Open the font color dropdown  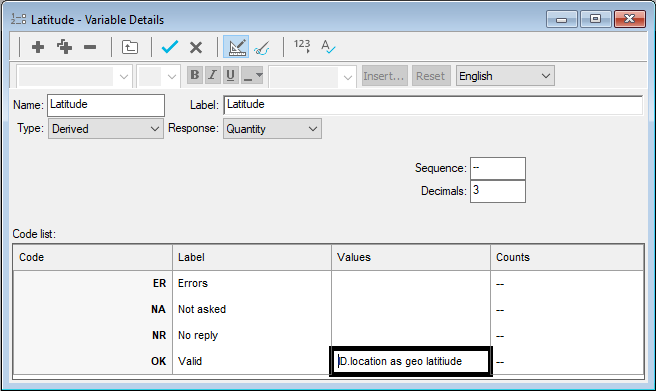coord(252,76)
